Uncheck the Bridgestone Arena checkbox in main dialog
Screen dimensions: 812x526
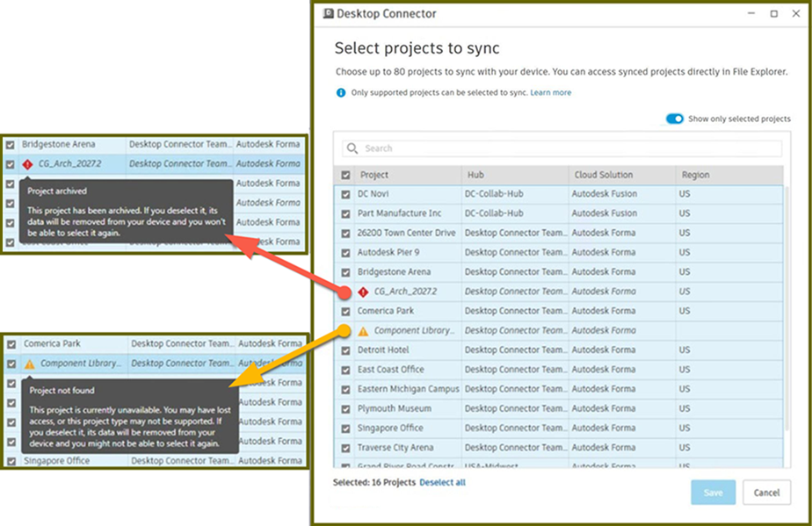point(345,272)
